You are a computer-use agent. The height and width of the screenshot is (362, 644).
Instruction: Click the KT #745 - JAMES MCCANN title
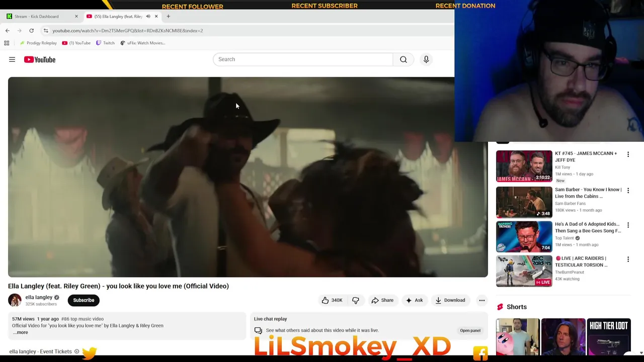click(x=586, y=156)
